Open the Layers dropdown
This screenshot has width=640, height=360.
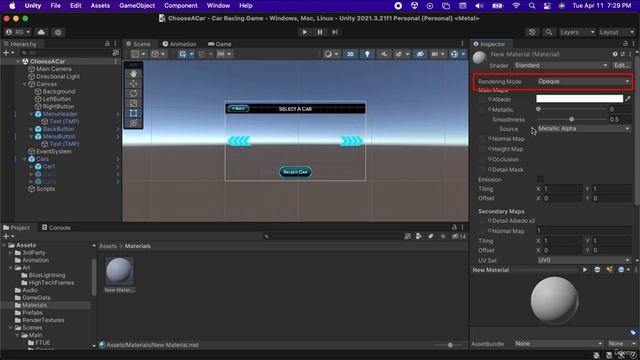pyautogui.click(x=577, y=32)
